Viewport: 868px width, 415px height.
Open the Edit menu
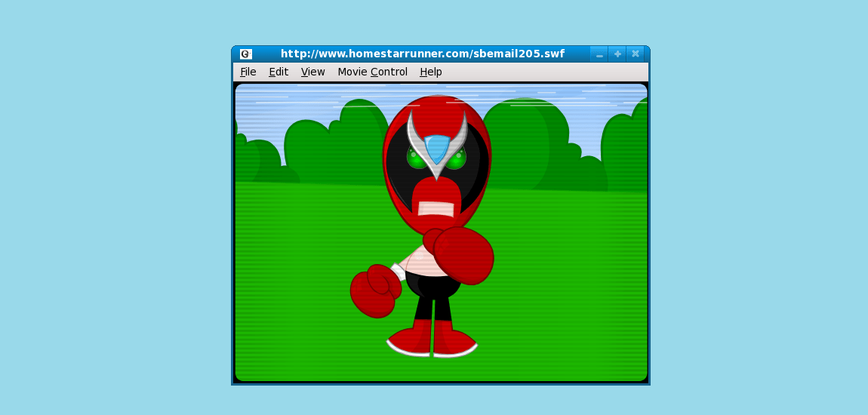tap(279, 72)
